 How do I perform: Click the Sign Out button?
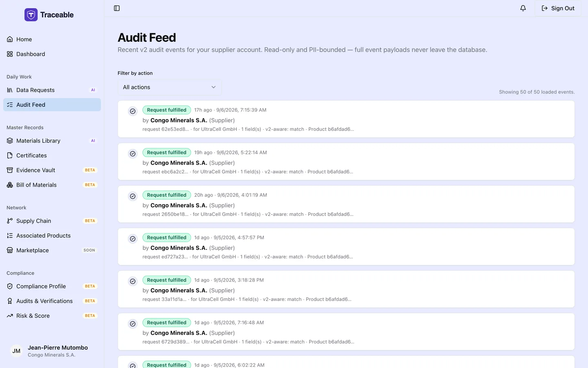click(558, 8)
